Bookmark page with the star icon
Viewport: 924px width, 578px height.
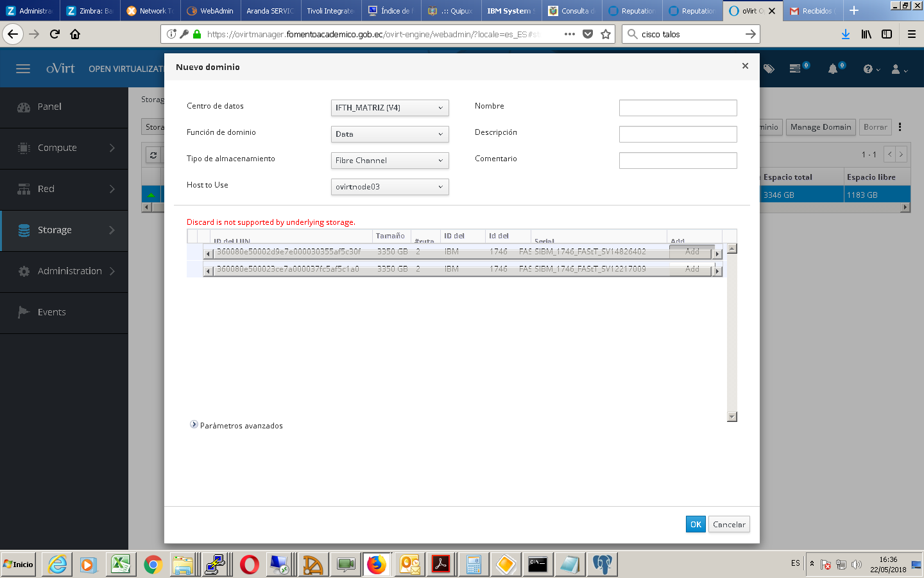[x=606, y=34]
